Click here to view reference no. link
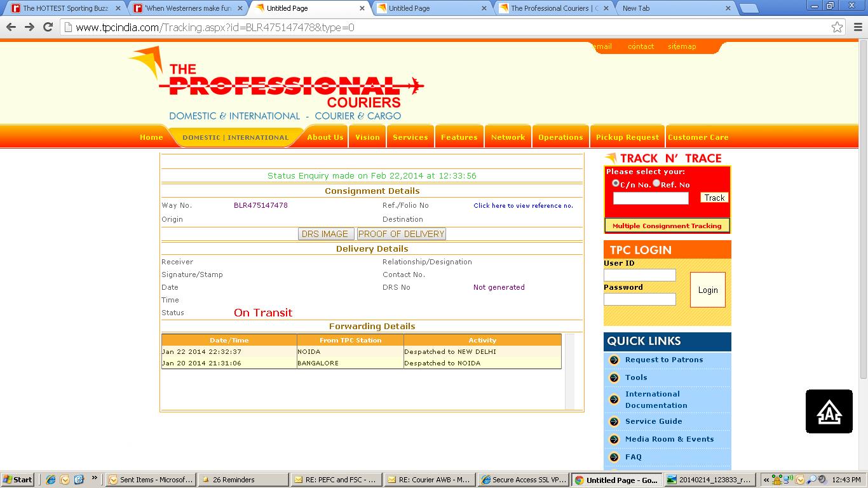868x488 pixels. point(523,206)
